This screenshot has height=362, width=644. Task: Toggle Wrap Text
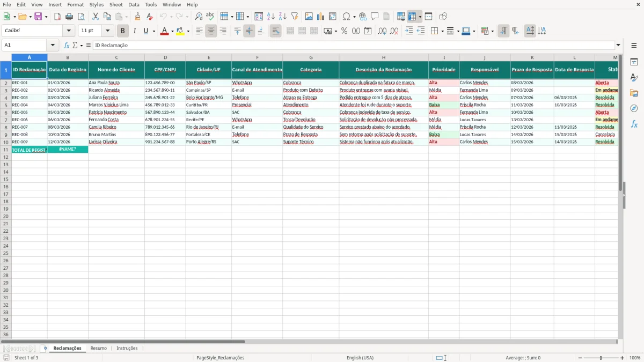pos(275,31)
